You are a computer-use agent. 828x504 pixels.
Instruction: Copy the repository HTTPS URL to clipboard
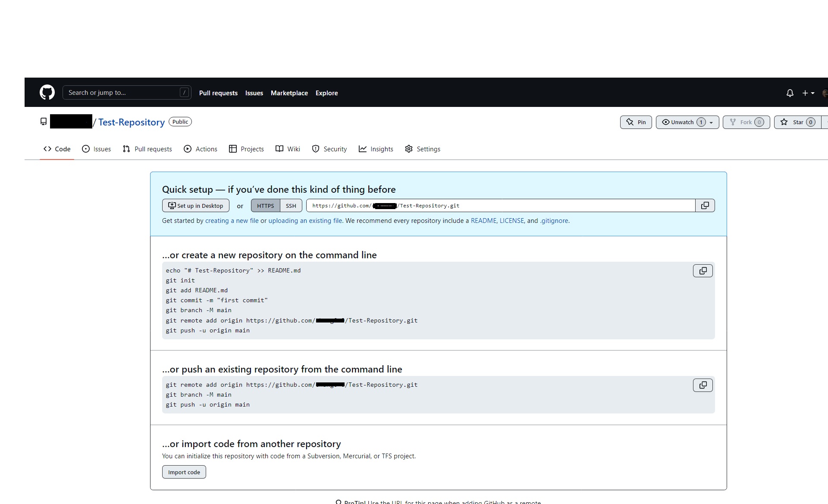pos(705,206)
